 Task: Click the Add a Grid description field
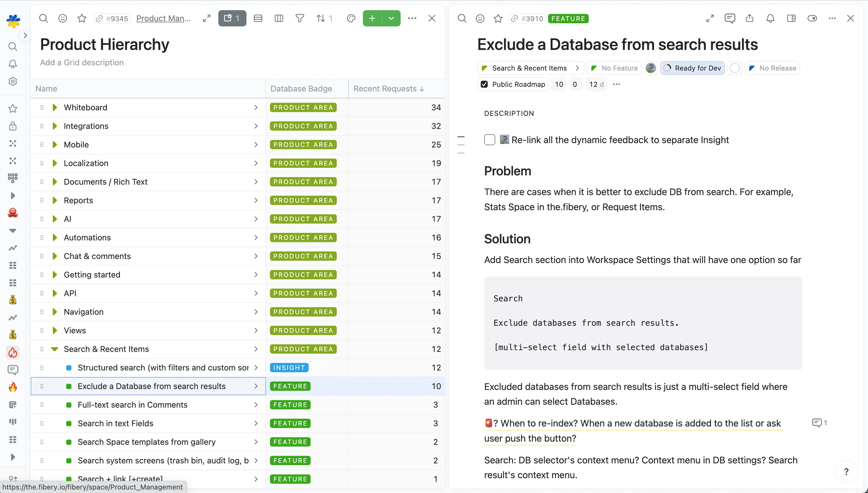[82, 62]
